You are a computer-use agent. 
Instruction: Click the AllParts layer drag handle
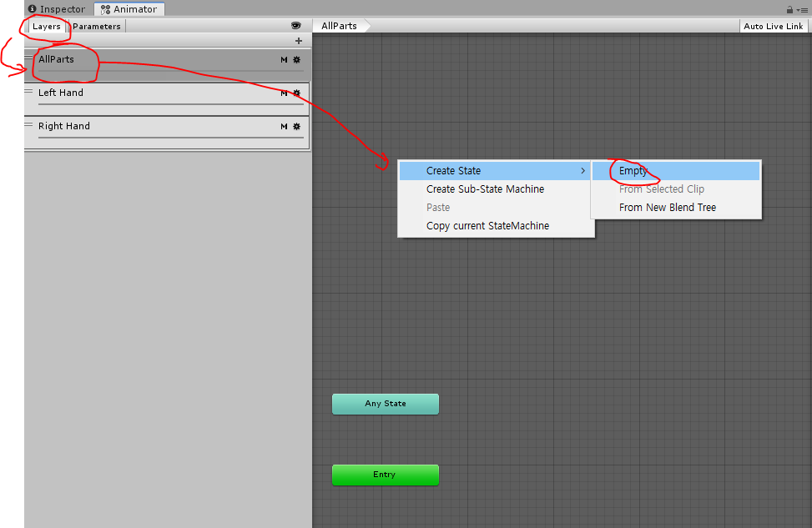28,58
